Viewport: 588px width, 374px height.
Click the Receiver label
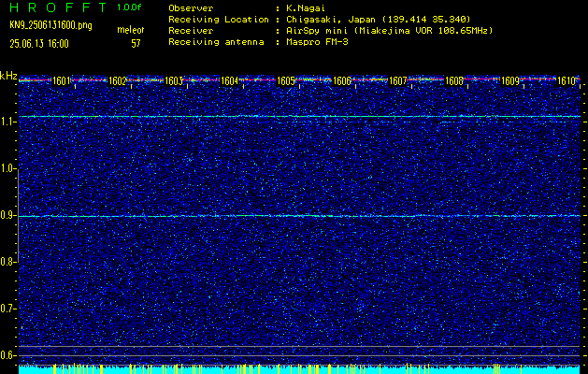point(191,30)
